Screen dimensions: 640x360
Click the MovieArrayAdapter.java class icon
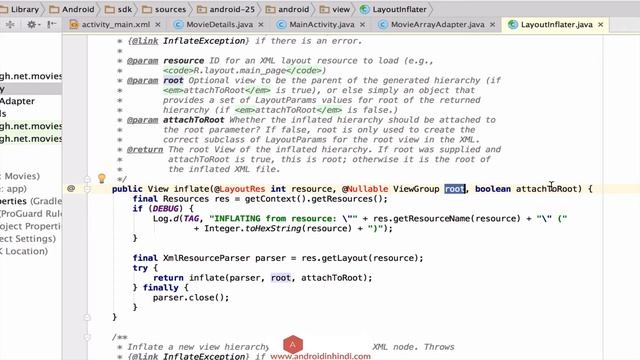click(382, 24)
